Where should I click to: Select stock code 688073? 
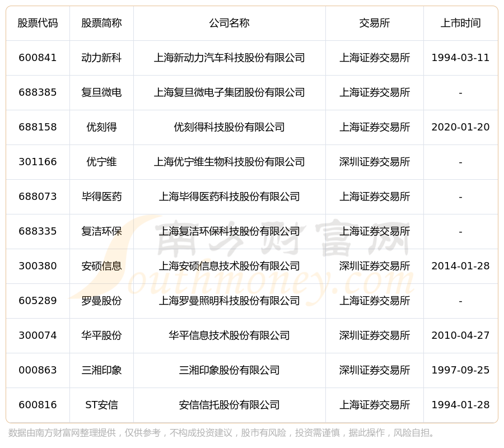point(38,197)
